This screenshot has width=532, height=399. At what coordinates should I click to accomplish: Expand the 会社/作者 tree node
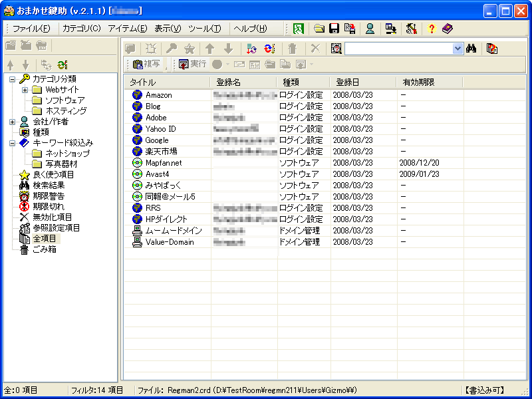pos(13,122)
